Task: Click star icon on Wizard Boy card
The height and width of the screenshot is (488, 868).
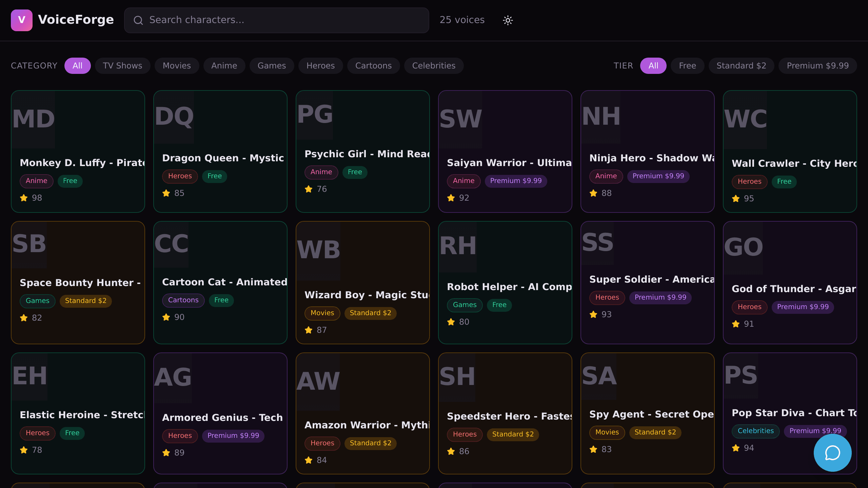Action: coord(309,330)
